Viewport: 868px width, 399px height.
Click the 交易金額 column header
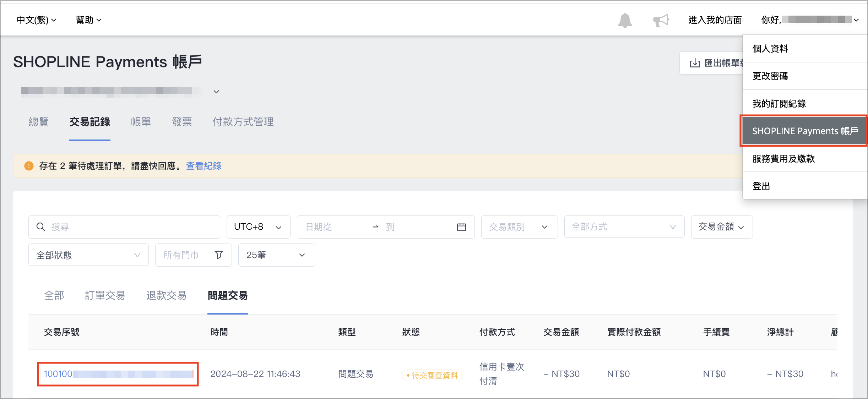tap(561, 332)
